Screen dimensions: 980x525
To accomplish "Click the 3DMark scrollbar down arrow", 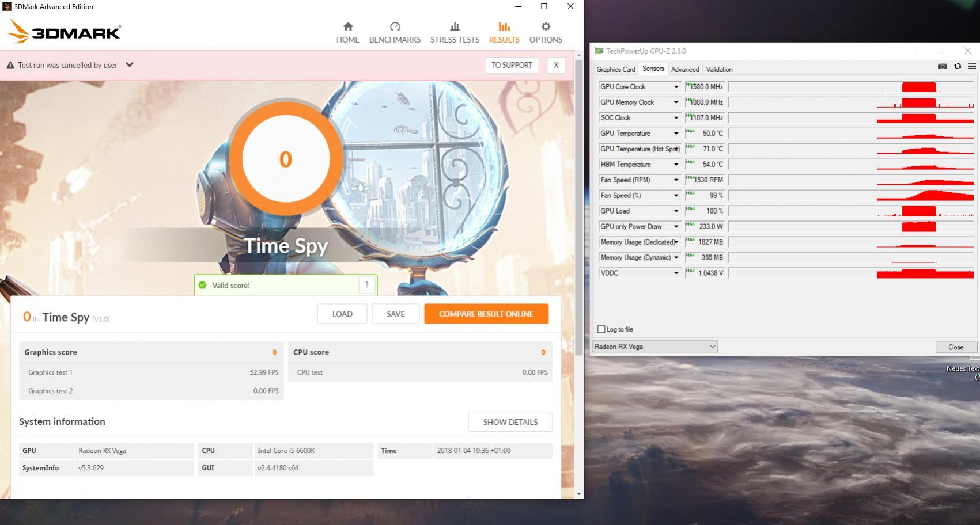I will click(578, 494).
